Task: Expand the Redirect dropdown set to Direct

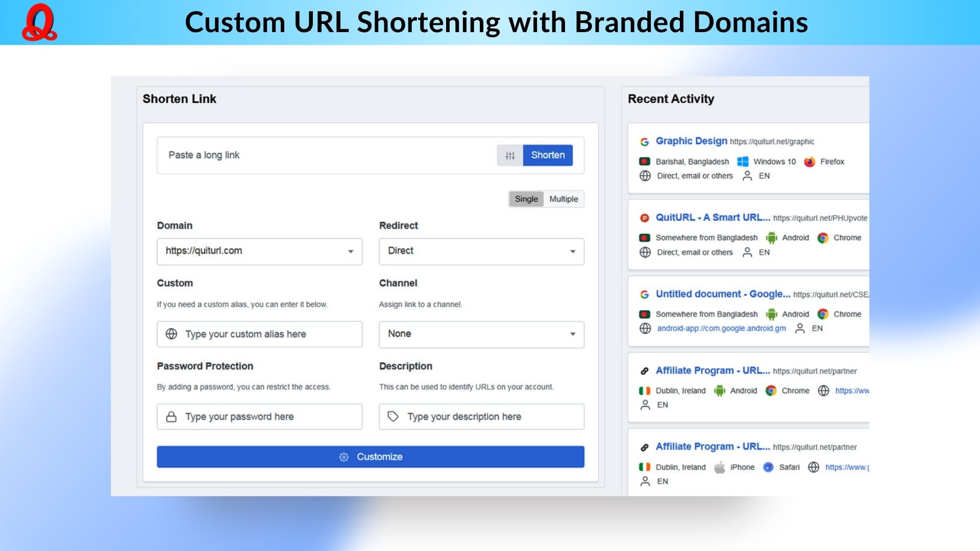Action: (481, 251)
